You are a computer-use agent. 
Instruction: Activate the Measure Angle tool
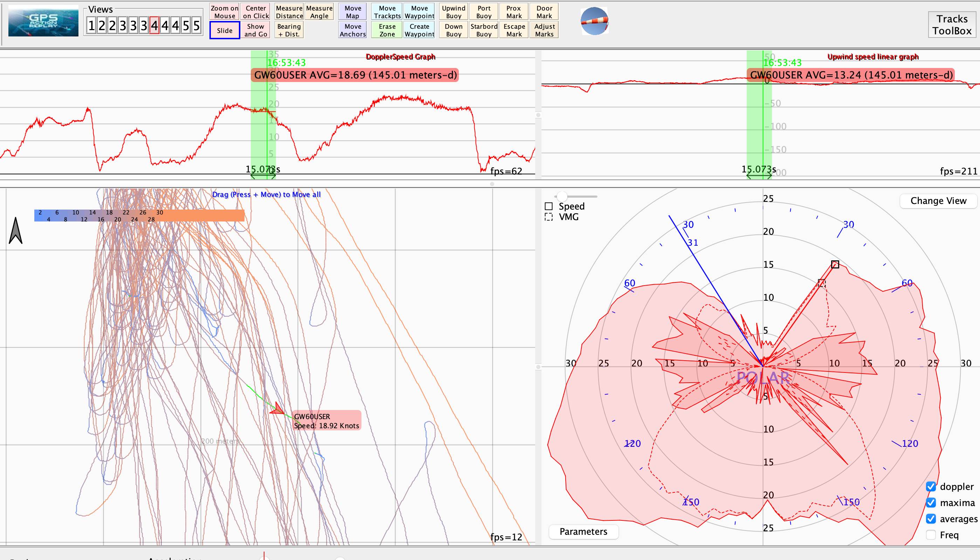[x=319, y=12]
